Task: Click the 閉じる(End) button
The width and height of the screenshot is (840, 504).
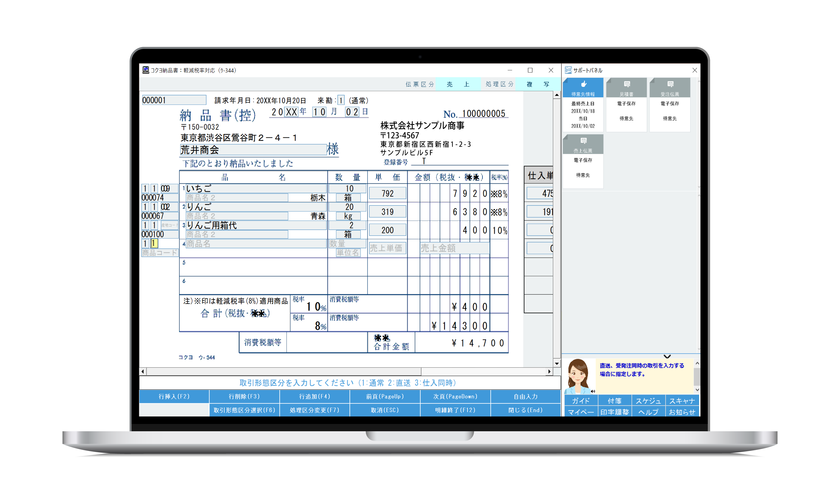Action: coord(526,410)
